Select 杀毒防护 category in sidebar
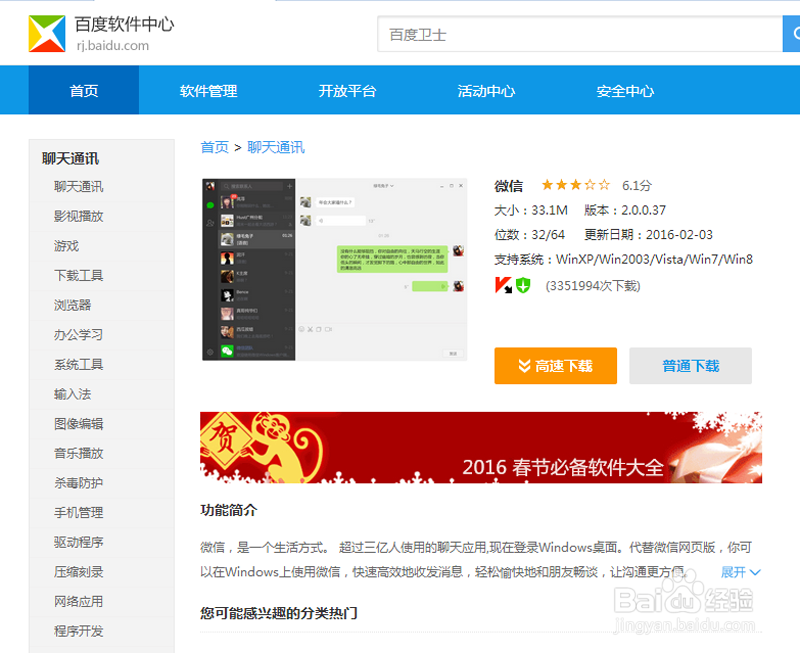 pyautogui.click(x=79, y=483)
